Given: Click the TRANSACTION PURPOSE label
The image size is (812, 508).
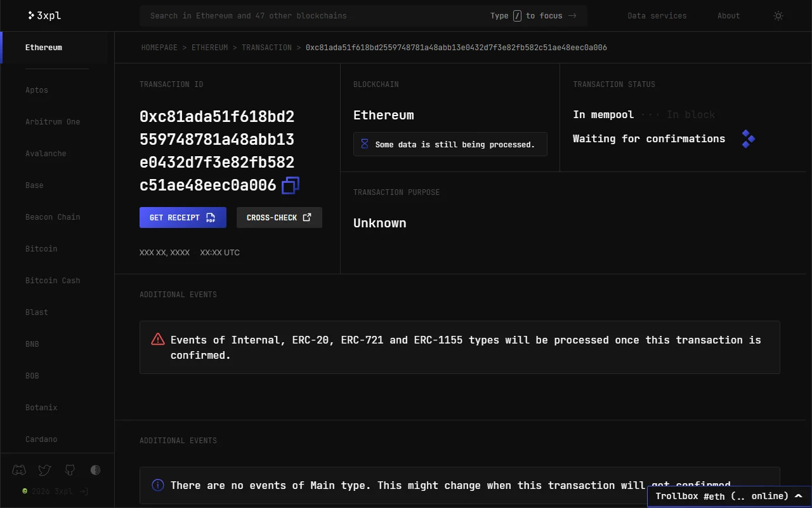Looking at the screenshot, I should click(396, 192).
